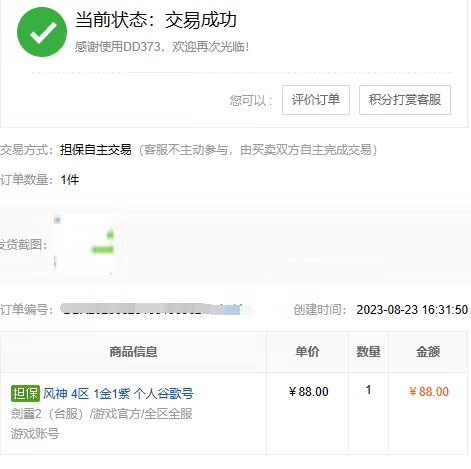The image size is (471, 469).
Task: Select the order quantity 1件 text
Action: tap(70, 180)
